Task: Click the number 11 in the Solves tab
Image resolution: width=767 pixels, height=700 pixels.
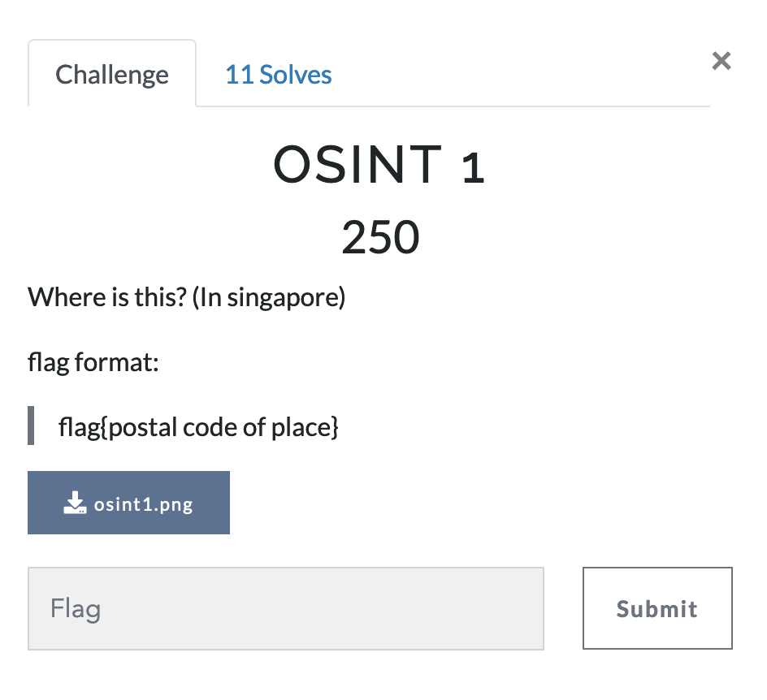Action: [239, 75]
